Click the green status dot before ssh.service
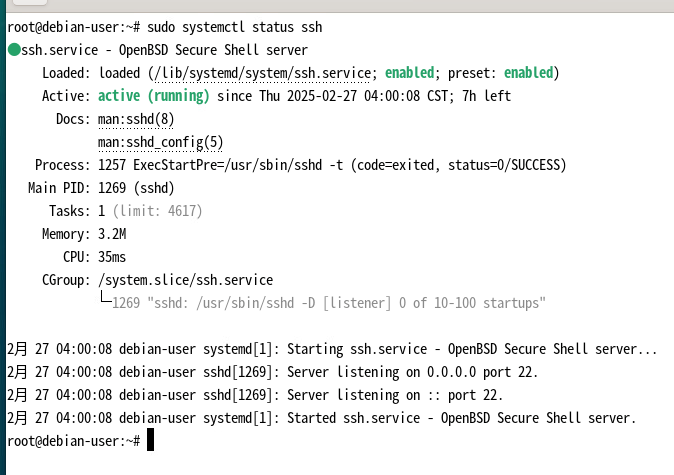Image resolution: width=674 pixels, height=475 pixels. click(x=13, y=50)
